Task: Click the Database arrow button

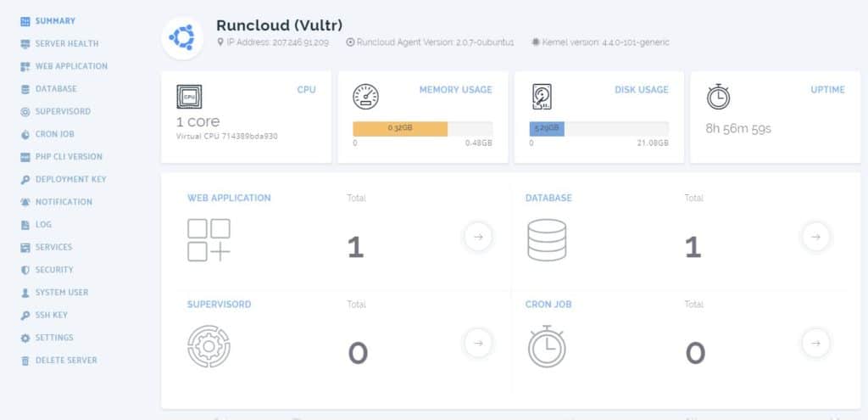Action: [815, 237]
